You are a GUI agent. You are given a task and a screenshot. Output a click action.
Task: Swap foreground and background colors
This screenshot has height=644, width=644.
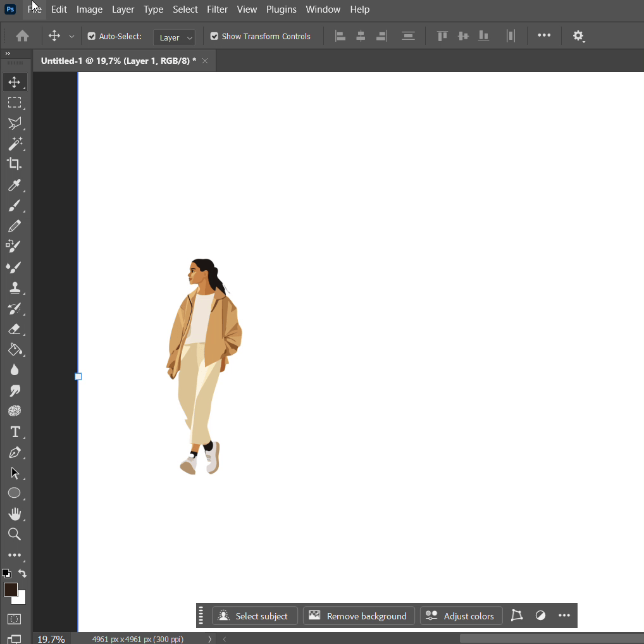(x=22, y=574)
